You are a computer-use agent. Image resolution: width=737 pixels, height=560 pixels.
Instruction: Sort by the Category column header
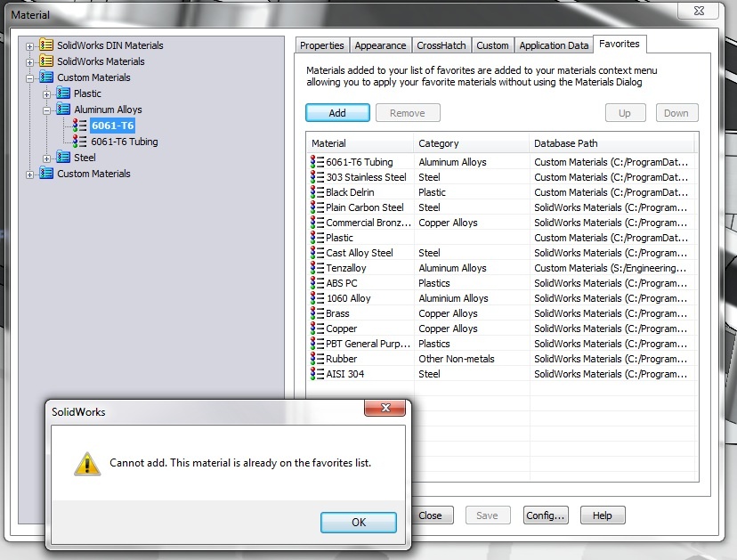[x=472, y=143]
